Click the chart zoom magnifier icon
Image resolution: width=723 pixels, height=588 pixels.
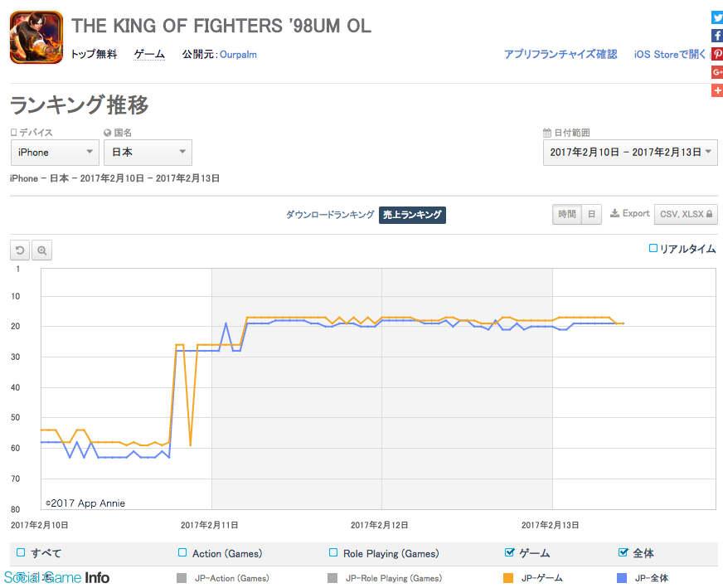(x=42, y=250)
